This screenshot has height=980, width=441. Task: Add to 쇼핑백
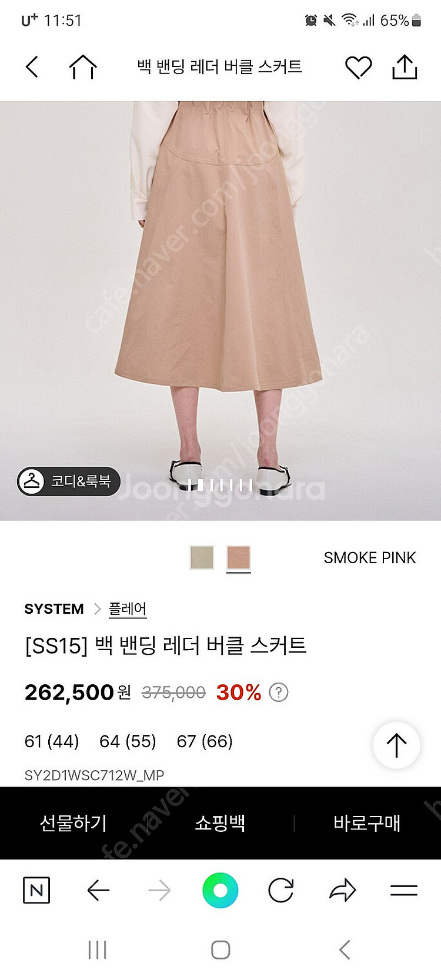click(x=220, y=823)
